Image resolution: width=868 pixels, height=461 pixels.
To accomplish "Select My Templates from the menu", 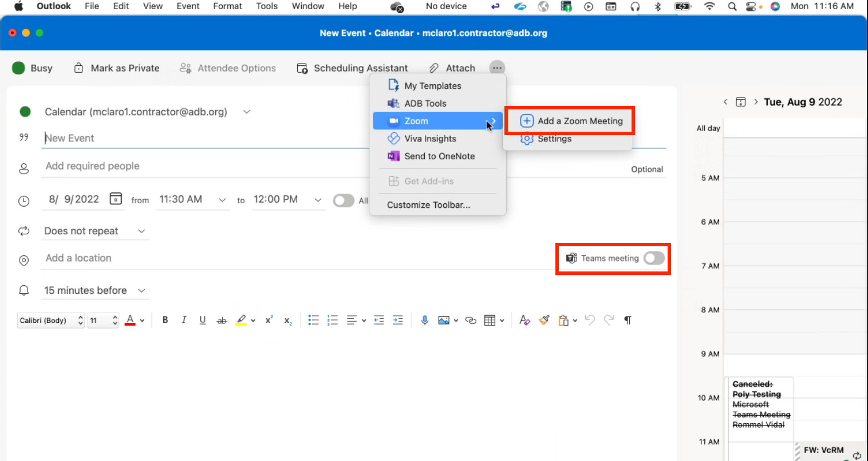I will pyautogui.click(x=437, y=86).
